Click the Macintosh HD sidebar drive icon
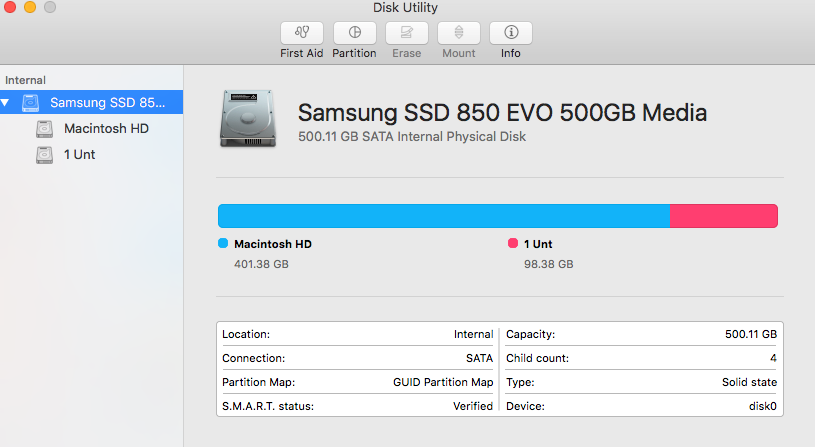The image size is (815, 447). (44, 128)
